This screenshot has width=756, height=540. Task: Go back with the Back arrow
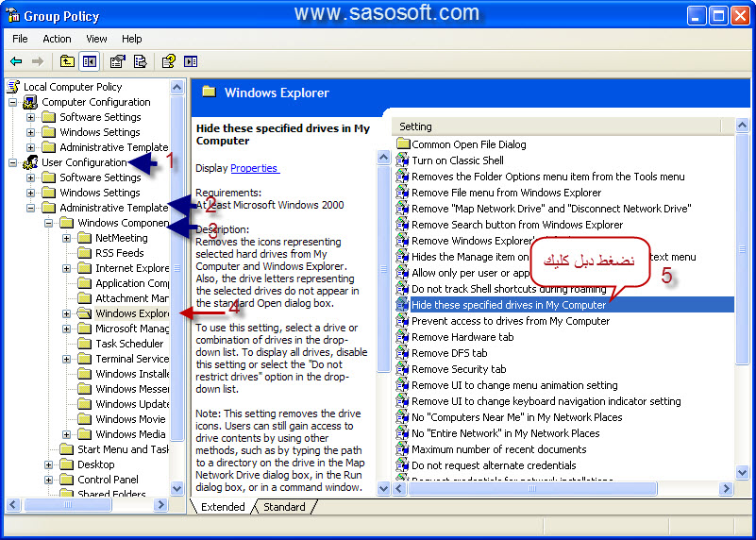tap(16, 61)
